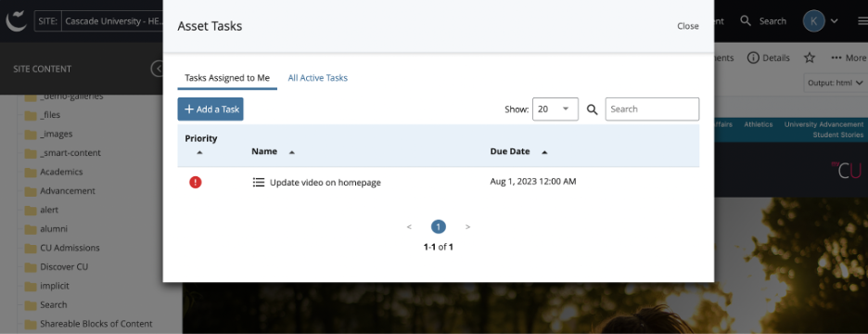Click the red high priority icon

point(196,182)
